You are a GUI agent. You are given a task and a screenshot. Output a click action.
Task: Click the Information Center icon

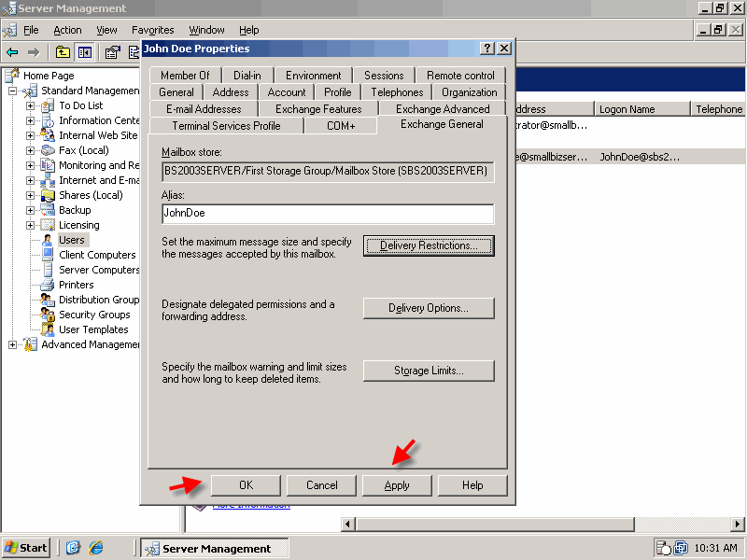click(x=48, y=120)
